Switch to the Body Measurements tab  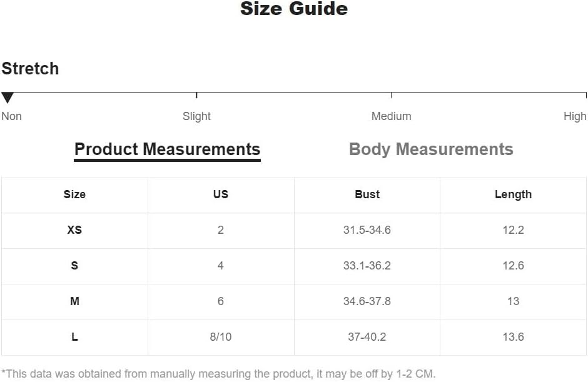431,149
